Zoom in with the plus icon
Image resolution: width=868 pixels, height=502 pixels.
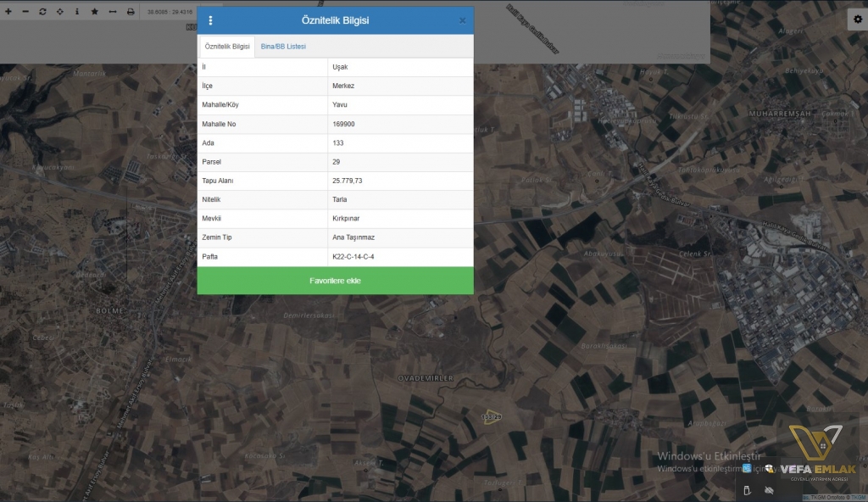(x=8, y=12)
